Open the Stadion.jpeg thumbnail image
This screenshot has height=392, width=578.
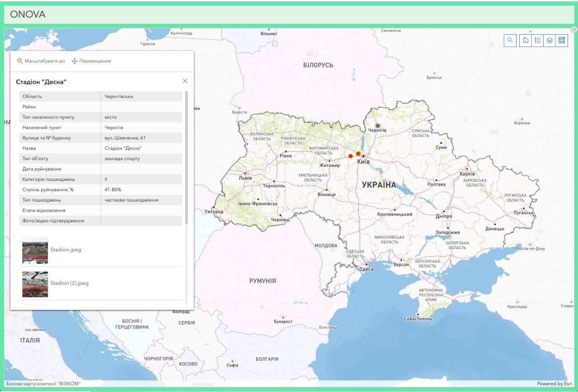35,251
